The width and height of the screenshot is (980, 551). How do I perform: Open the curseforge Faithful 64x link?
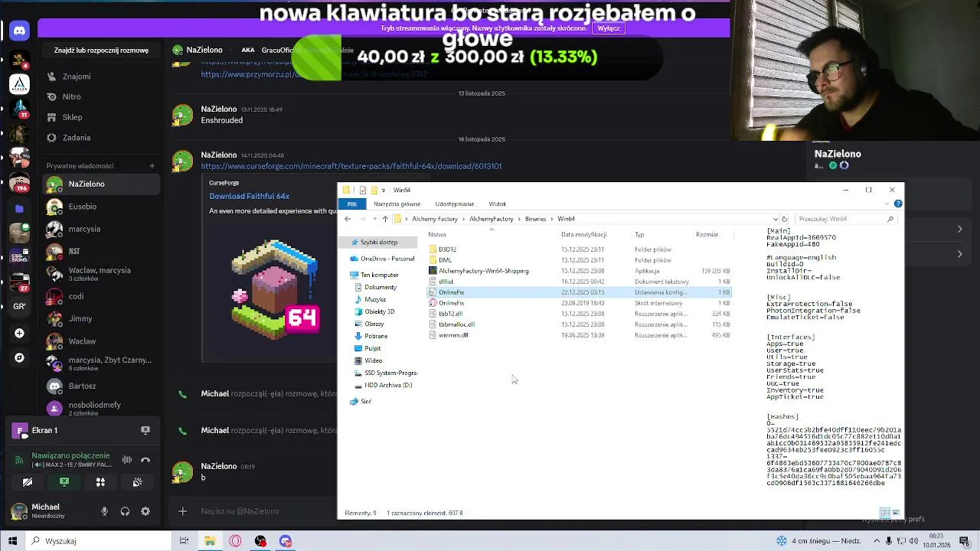tap(351, 166)
